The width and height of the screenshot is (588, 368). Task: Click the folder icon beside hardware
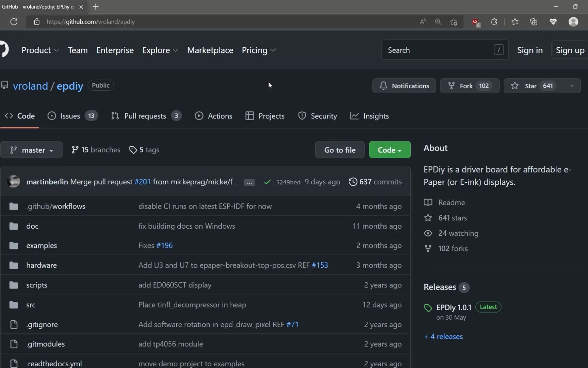click(x=14, y=265)
